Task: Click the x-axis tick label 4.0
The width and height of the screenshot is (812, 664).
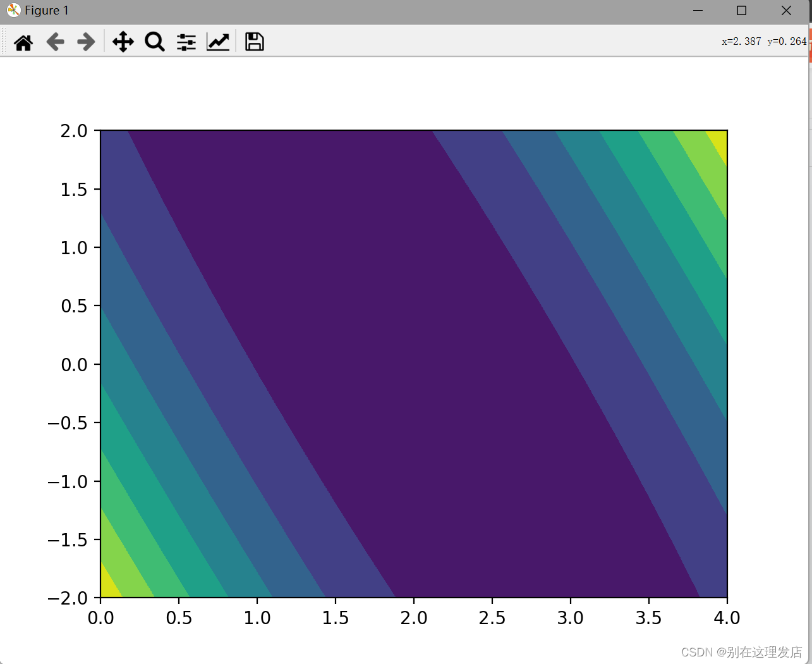Action: [x=727, y=618]
